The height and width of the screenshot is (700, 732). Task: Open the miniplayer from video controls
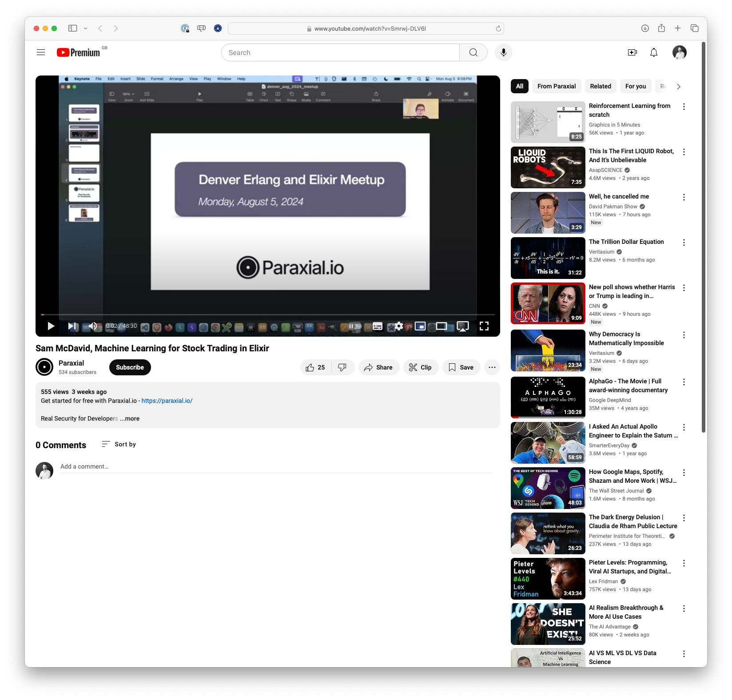[420, 326]
